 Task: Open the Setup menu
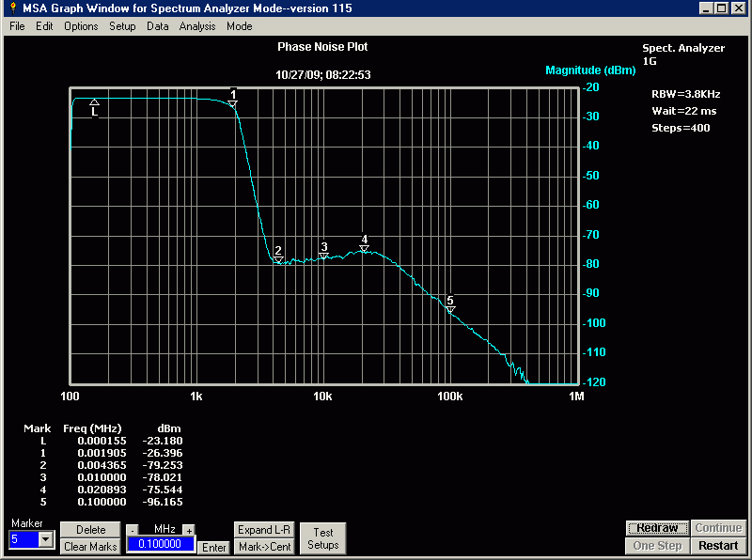pyautogui.click(x=122, y=26)
